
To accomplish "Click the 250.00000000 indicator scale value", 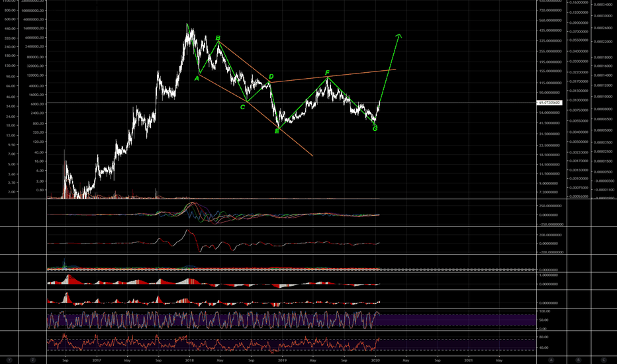I will pos(551,206).
